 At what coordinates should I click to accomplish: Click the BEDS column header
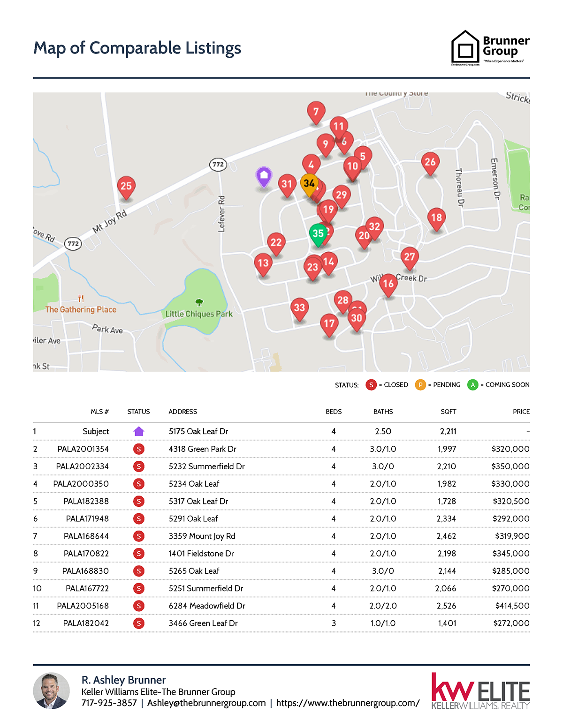[334, 412]
